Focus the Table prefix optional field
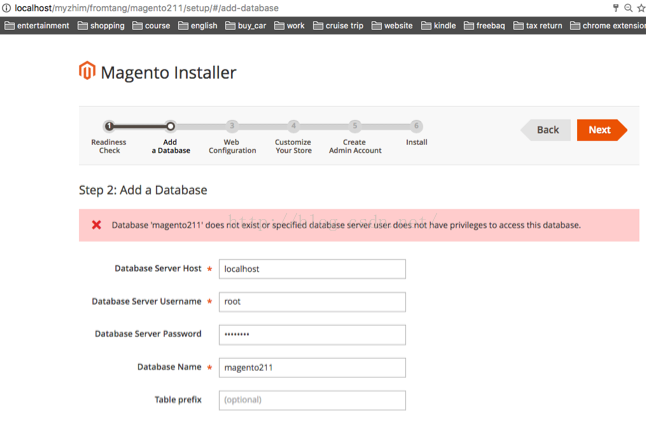646x422 pixels. pos(312,400)
